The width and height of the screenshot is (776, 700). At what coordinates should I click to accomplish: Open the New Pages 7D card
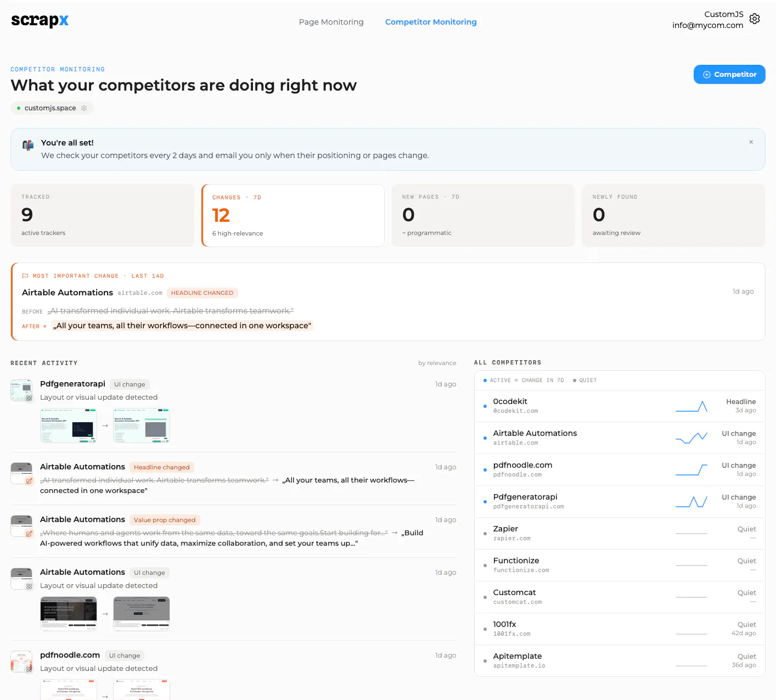[x=483, y=215]
